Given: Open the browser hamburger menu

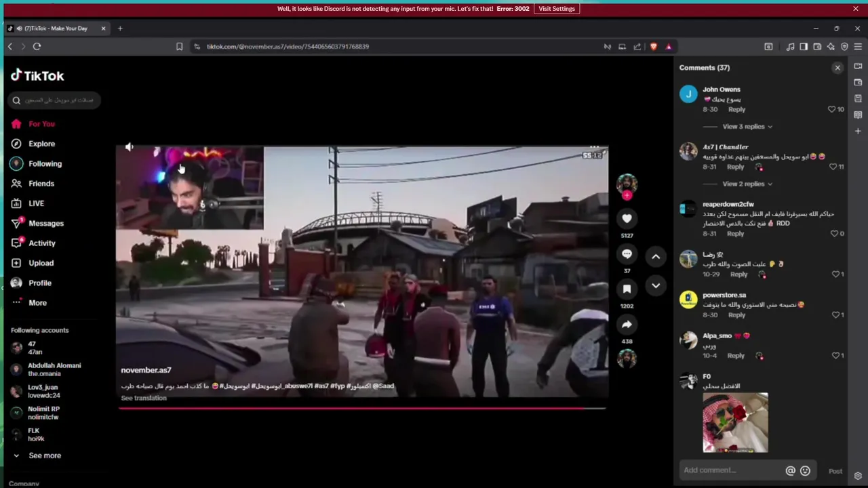Looking at the screenshot, I should pos(858,47).
